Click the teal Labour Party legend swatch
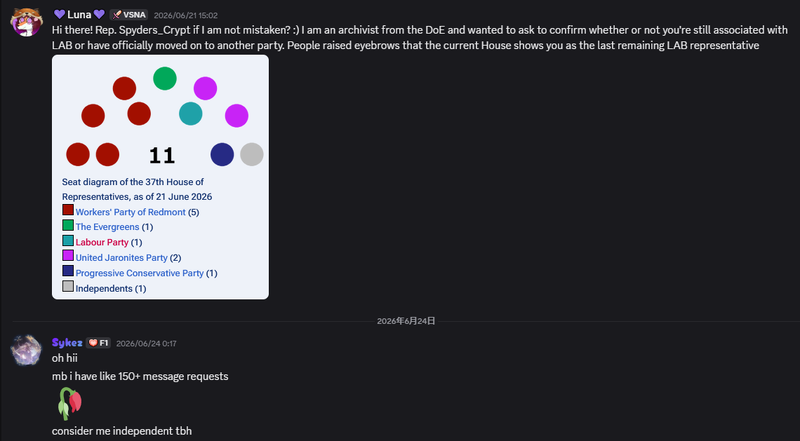Image resolution: width=800 pixels, height=441 pixels. (68, 240)
